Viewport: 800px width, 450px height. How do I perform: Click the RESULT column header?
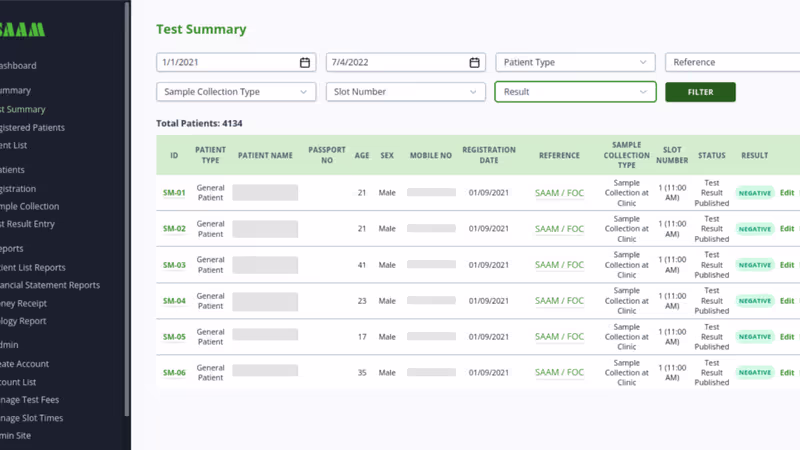[x=755, y=155]
